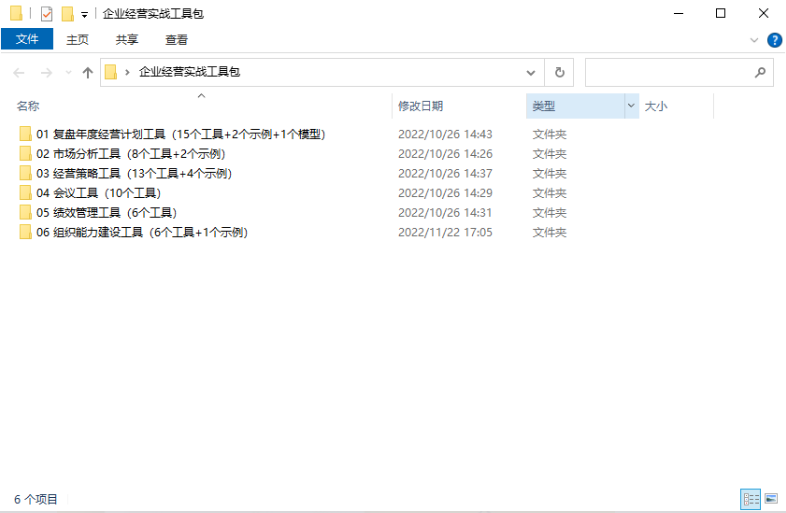Click the date 2022/10/26 14:29
Image resolution: width=786 pixels, height=513 pixels.
(x=445, y=193)
